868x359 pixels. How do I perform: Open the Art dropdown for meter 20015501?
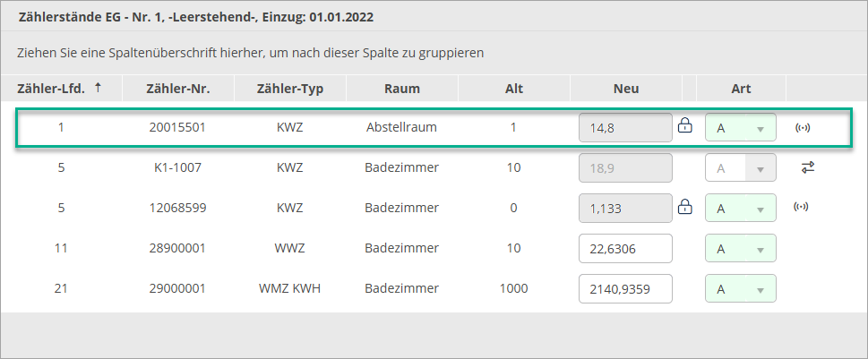760,128
